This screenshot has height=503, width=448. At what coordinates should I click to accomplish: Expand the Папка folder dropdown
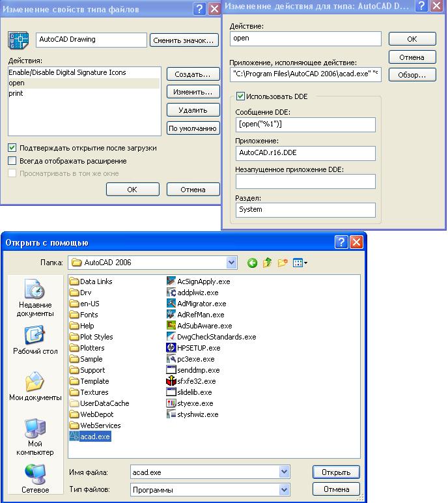[x=231, y=263]
